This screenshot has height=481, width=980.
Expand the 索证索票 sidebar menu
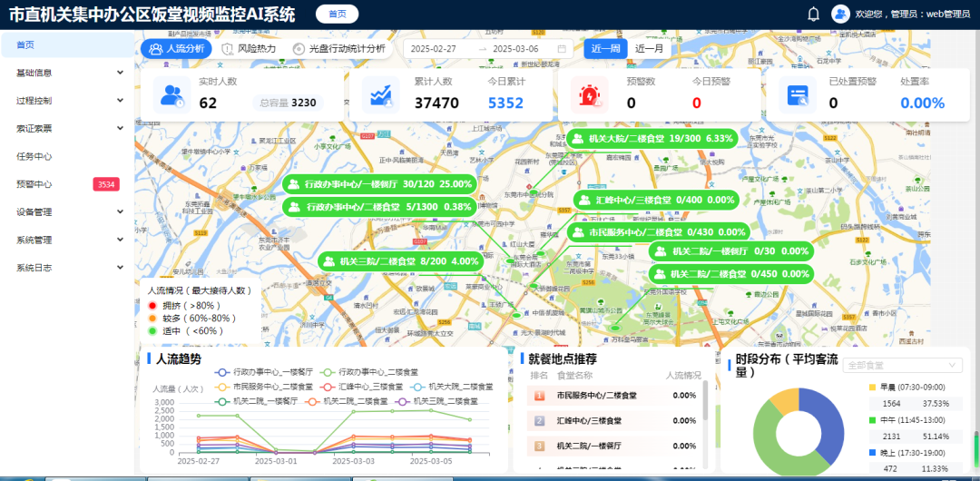[x=67, y=128]
